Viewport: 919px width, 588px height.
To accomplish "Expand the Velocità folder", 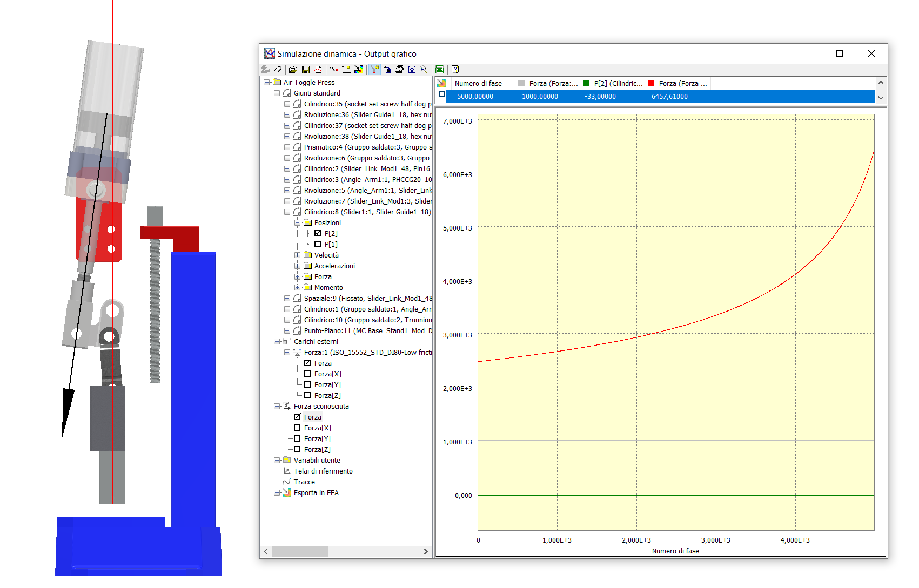I will [297, 255].
